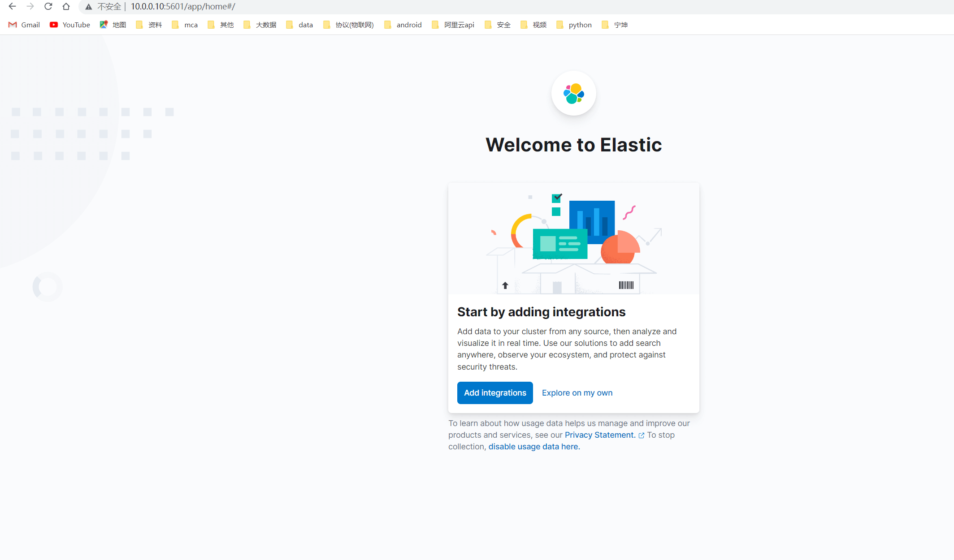Go to the browser home icon

pyautogui.click(x=66, y=6)
